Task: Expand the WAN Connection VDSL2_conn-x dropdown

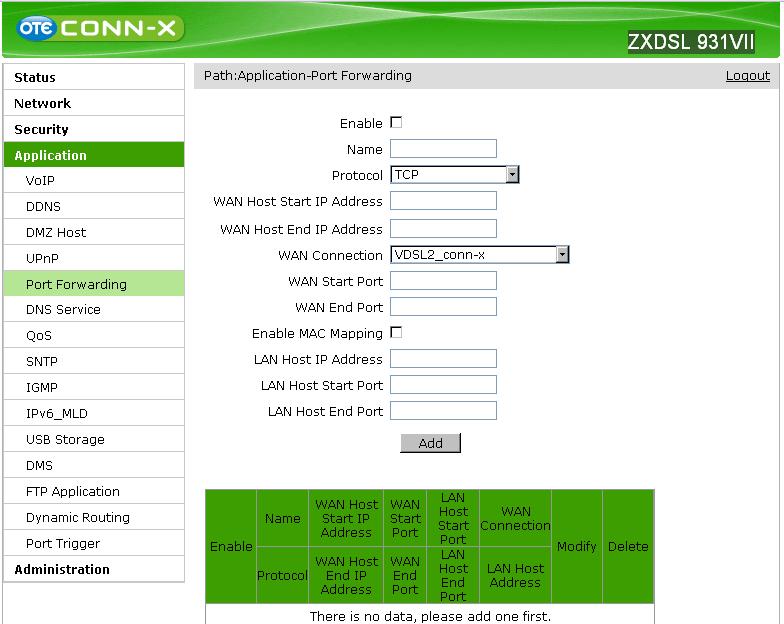Action: coord(480,254)
